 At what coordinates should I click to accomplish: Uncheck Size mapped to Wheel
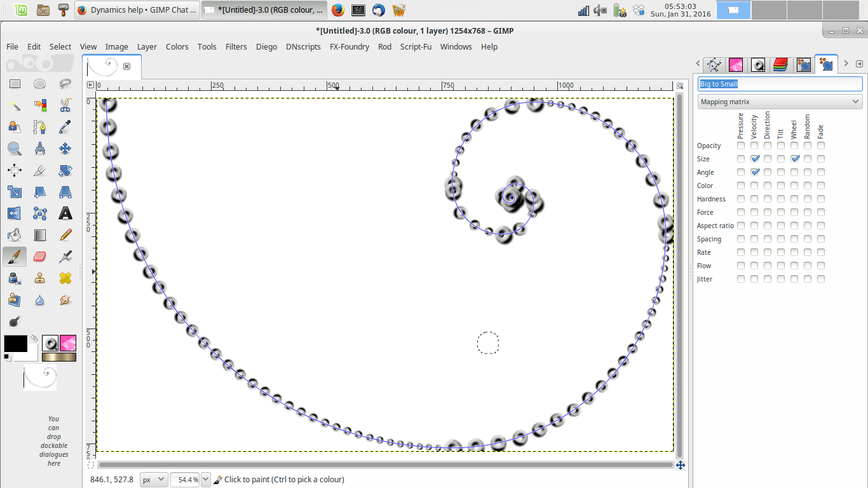tap(794, 159)
